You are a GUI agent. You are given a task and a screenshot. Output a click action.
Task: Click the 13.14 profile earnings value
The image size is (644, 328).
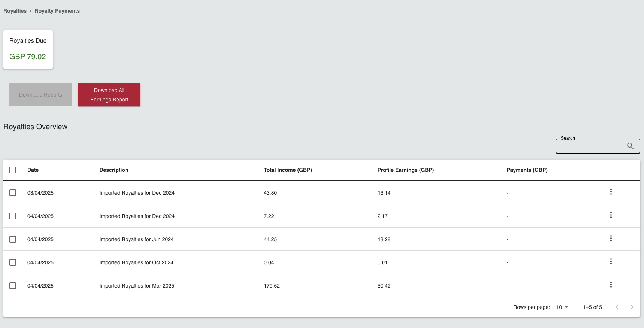tap(384, 193)
